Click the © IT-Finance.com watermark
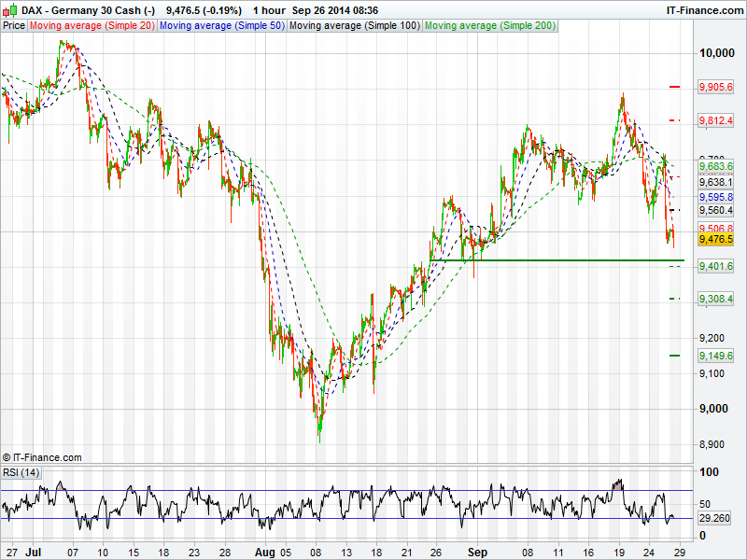 tap(42, 457)
